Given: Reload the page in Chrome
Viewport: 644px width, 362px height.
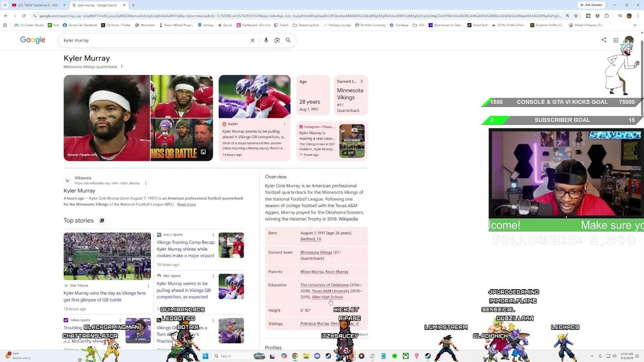Looking at the screenshot, I should (x=24, y=16).
